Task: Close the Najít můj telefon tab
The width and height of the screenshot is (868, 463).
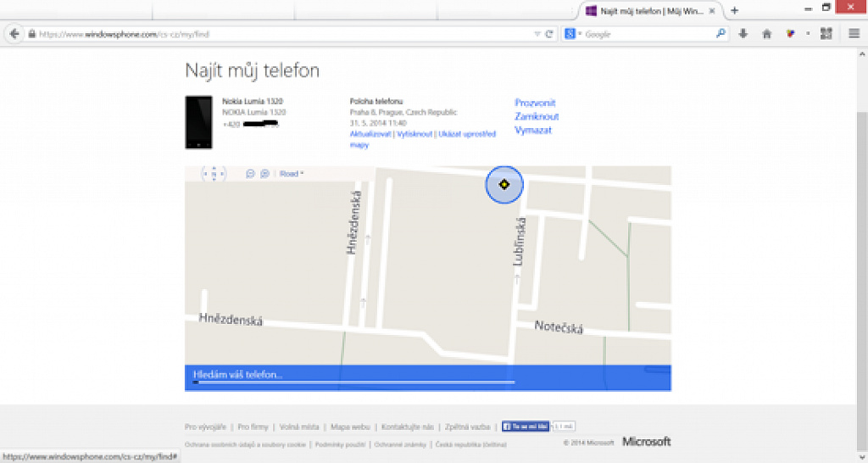Action: 712,10
